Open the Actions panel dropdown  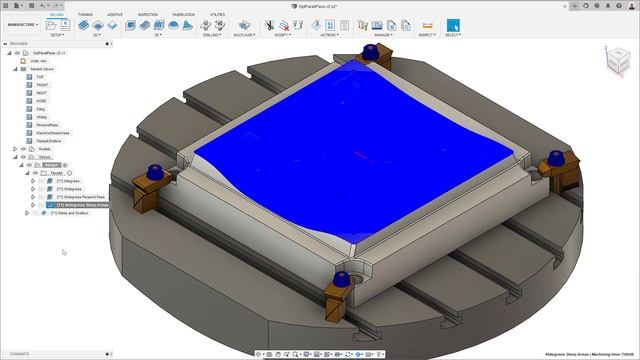point(329,35)
